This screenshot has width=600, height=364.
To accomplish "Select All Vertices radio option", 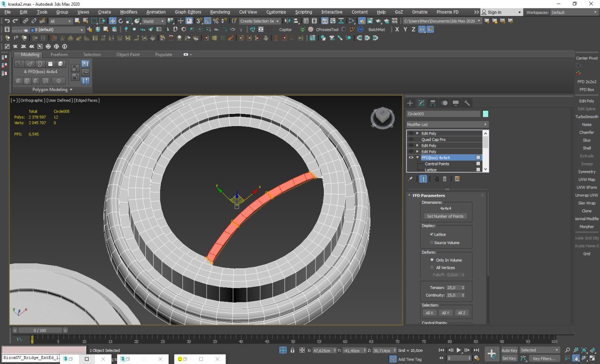I will [432, 267].
